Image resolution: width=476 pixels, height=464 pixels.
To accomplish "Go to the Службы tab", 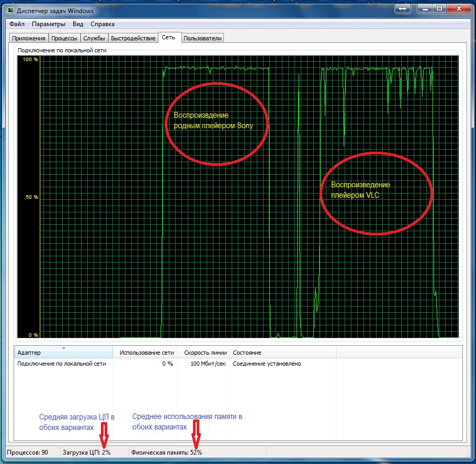I will (x=94, y=38).
